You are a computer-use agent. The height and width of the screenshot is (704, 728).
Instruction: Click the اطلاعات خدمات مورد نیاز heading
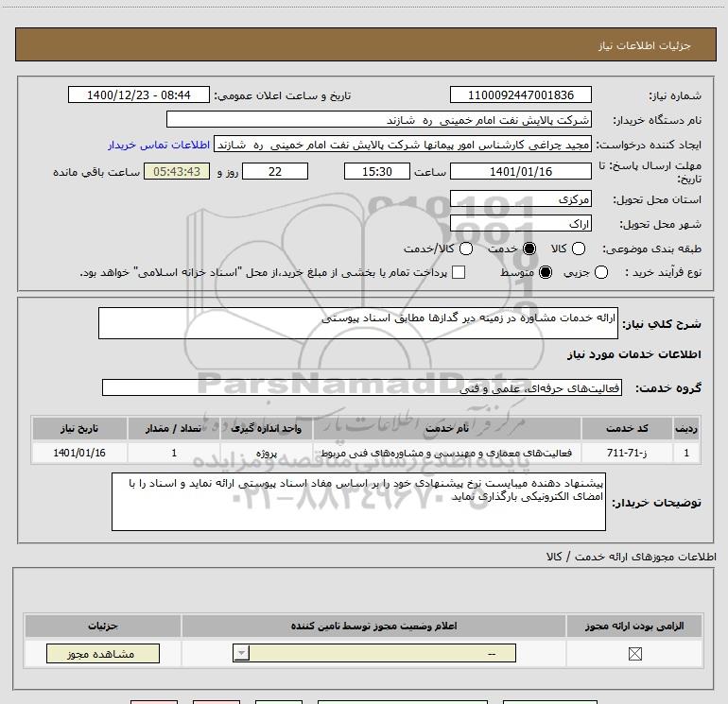(633, 354)
